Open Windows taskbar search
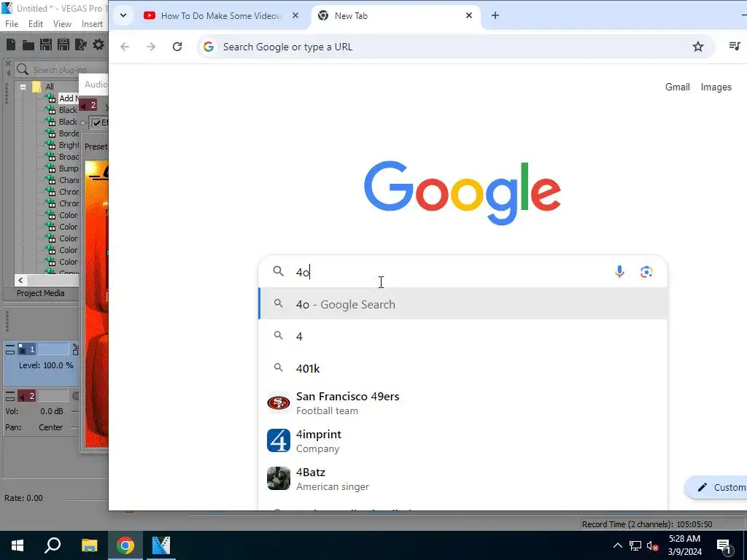Viewport: 747px width, 560px height. click(x=53, y=545)
